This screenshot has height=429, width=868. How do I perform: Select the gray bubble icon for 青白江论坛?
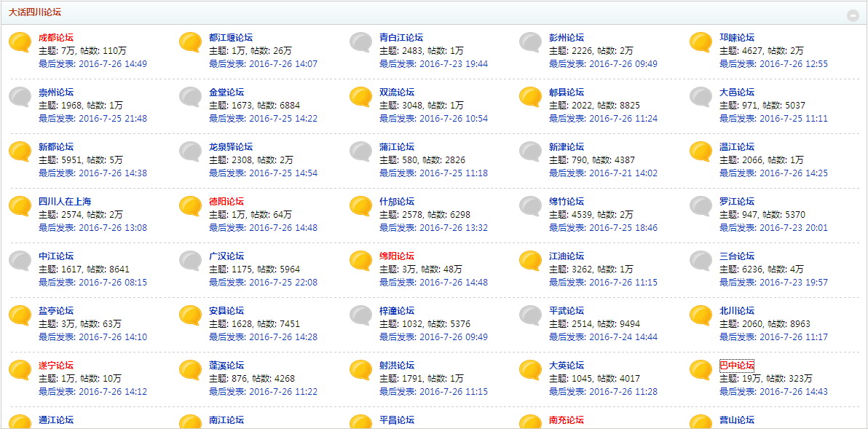point(361,42)
